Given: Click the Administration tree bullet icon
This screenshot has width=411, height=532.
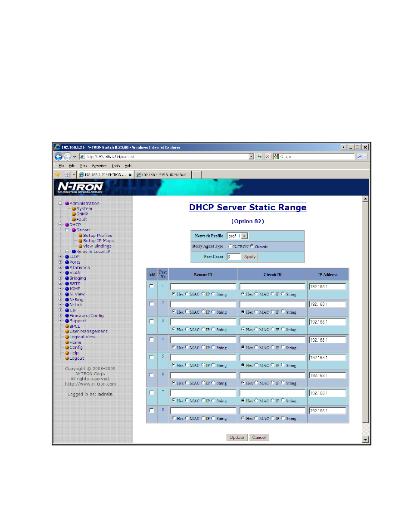Looking at the screenshot, I should pyautogui.click(x=67, y=203).
